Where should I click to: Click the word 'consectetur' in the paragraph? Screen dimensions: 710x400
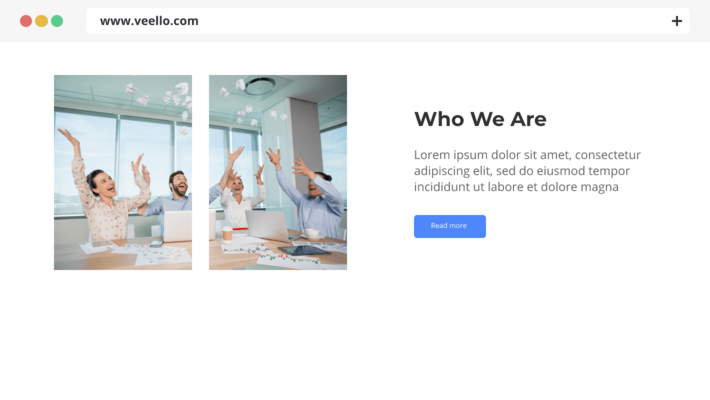coord(608,155)
